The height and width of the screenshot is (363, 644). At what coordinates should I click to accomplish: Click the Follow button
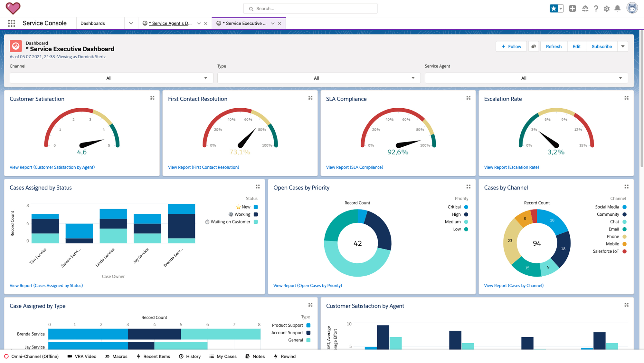[511, 46]
